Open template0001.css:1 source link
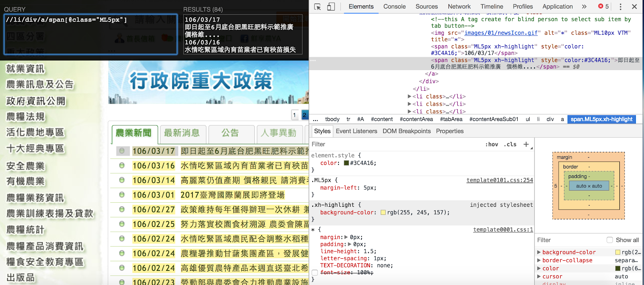644x285 pixels. click(503, 229)
